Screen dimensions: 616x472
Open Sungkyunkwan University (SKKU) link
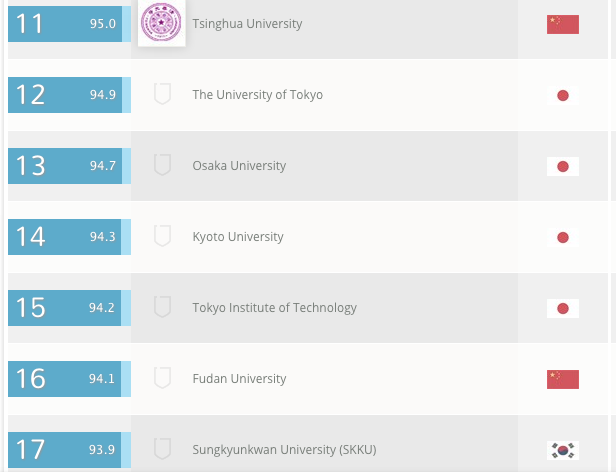(x=284, y=450)
